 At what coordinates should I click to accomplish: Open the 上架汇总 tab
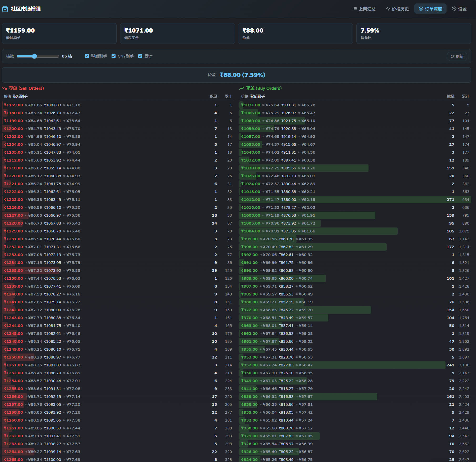pos(364,9)
